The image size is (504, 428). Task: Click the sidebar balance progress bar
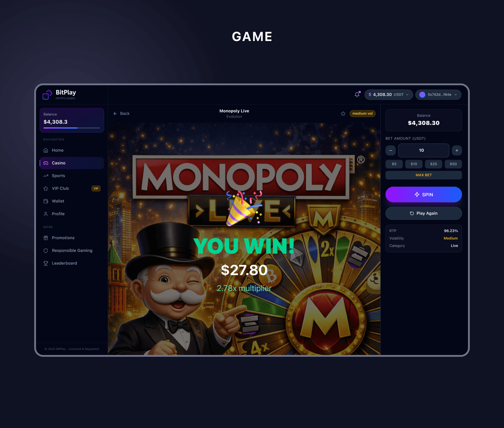(x=72, y=128)
